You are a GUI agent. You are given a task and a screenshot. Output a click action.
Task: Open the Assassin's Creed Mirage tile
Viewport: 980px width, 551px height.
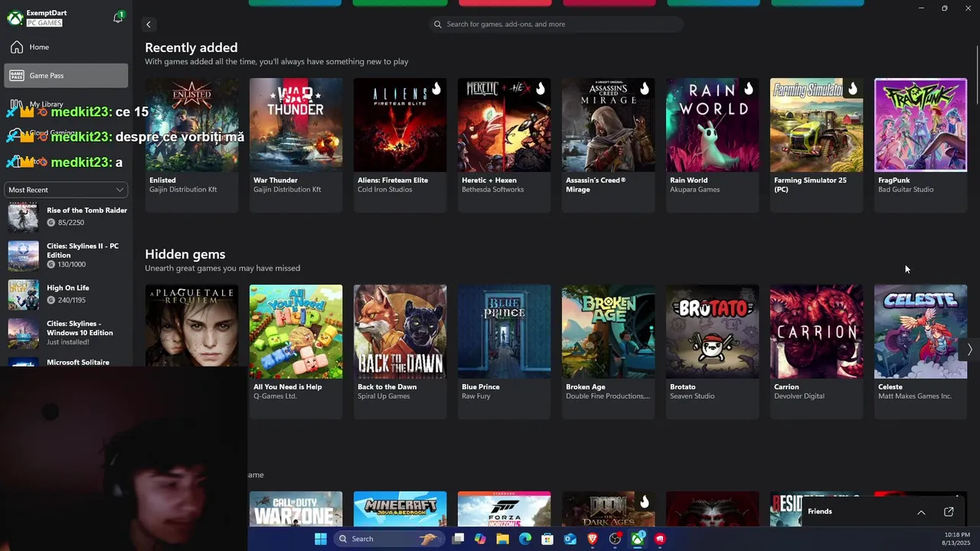(x=608, y=145)
